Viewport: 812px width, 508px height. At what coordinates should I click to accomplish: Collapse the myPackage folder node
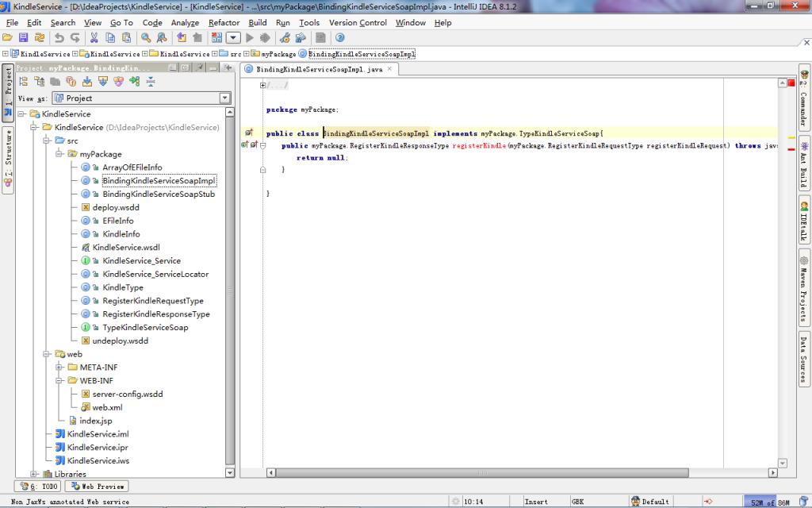tap(59, 154)
